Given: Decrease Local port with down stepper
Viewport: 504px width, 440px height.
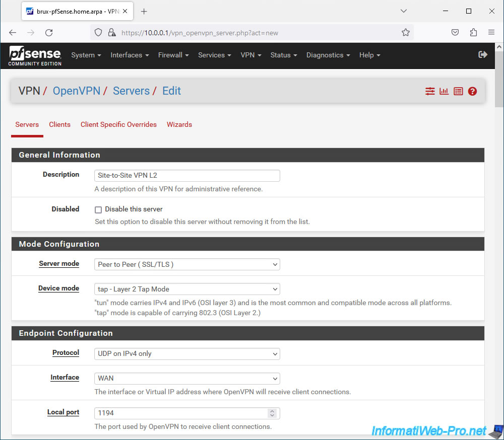Looking at the screenshot, I should (x=272, y=416).
